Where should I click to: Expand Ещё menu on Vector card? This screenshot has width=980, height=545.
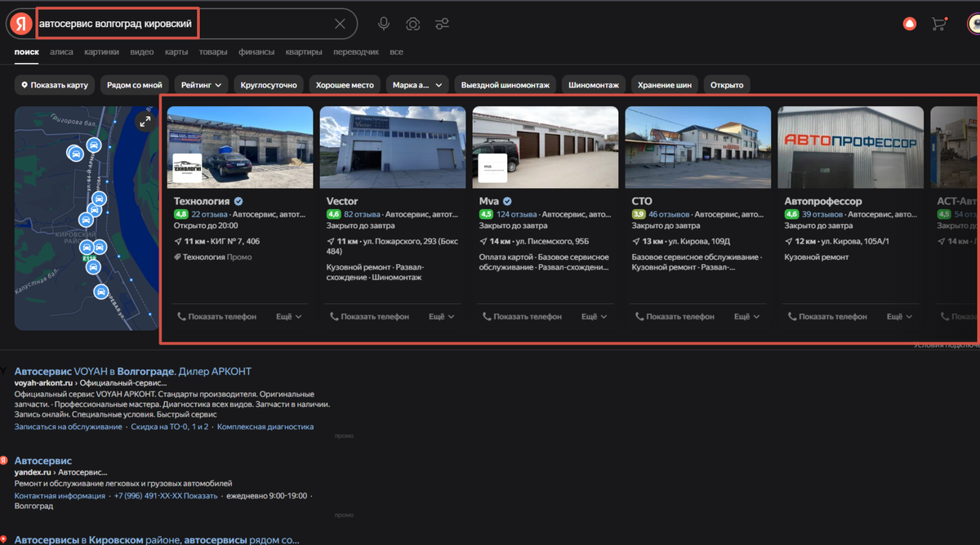(442, 316)
